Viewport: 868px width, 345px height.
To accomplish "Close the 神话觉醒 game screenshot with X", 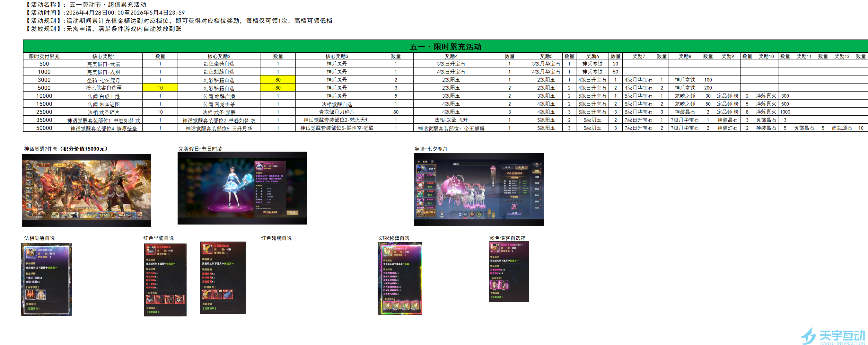I will click(x=145, y=164).
